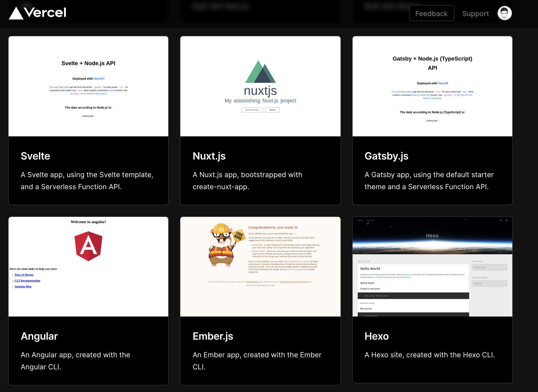Click 'Welcome to angular!' heading
This screenshot has width=538, height=392.
click(x=88, y=222)
